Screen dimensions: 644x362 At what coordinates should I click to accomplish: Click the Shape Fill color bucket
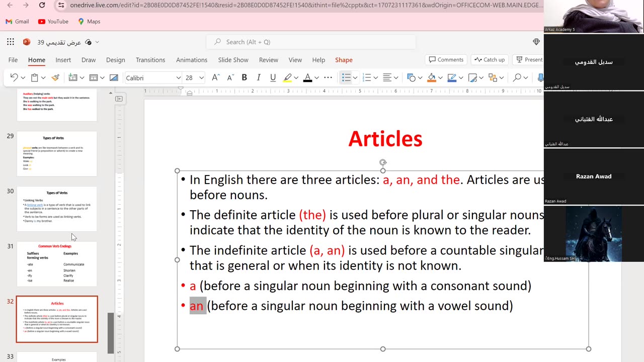tap(431, 78)
